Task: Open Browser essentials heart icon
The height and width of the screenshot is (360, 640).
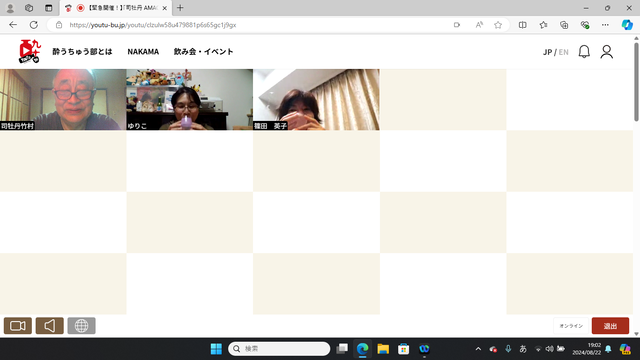Action: pos(585,25)
